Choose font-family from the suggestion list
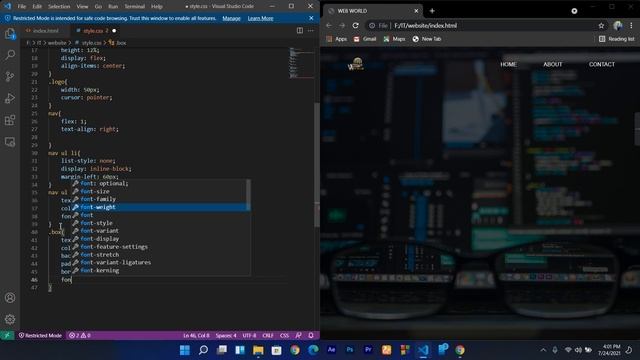This screenshot has height=360, width=640. [160, 199]
